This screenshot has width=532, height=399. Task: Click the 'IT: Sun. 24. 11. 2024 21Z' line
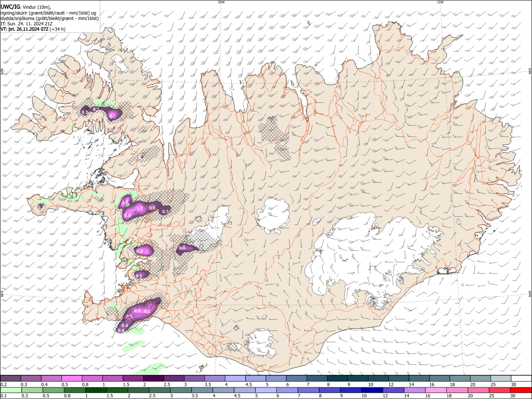[27, 24]
